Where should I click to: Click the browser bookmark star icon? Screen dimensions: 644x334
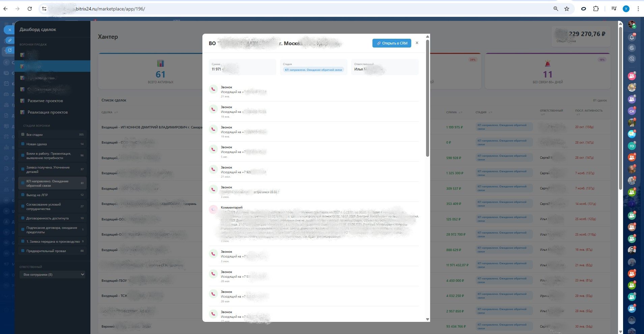567,9
